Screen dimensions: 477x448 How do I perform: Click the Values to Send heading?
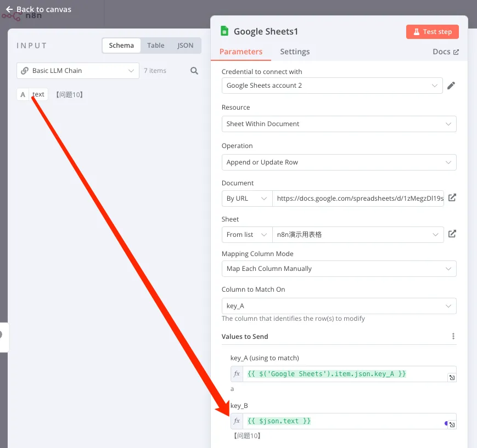245,337
